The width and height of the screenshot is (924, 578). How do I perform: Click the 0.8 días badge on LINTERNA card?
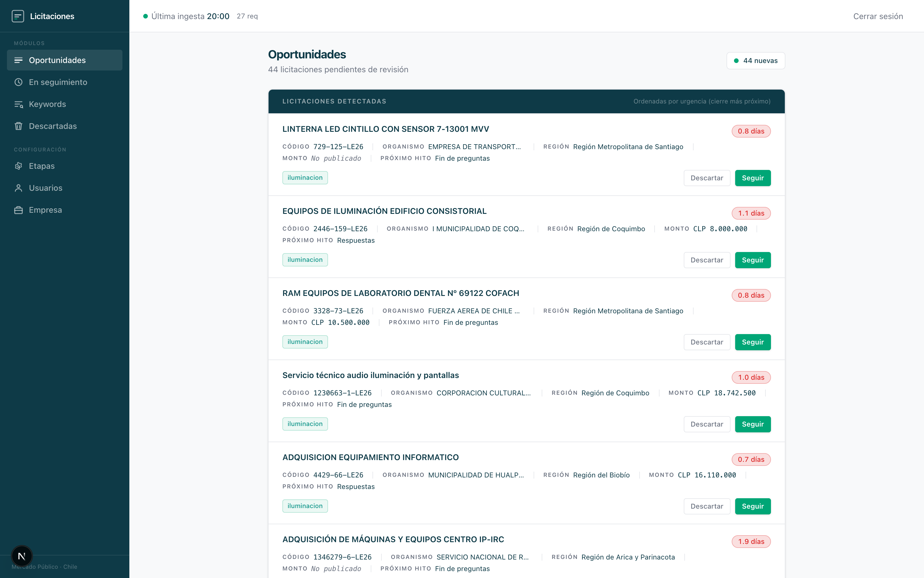pyautogui.click(x=751, y=131)
